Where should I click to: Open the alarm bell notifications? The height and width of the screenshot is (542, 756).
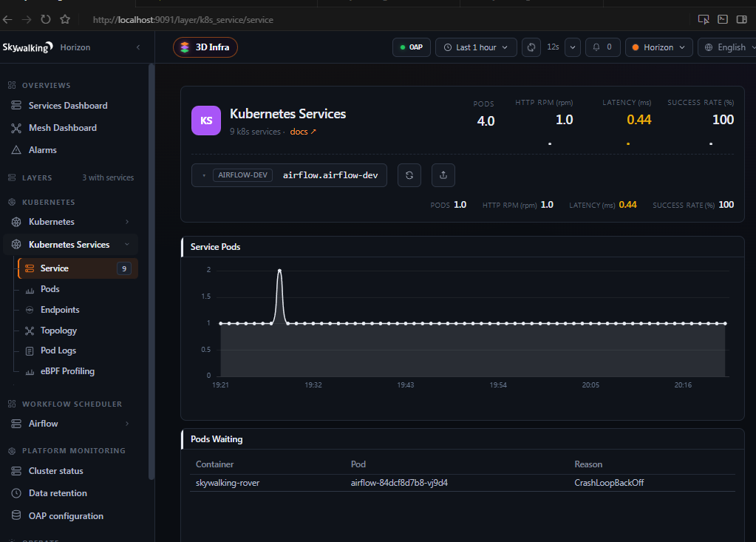coord(603,47)
